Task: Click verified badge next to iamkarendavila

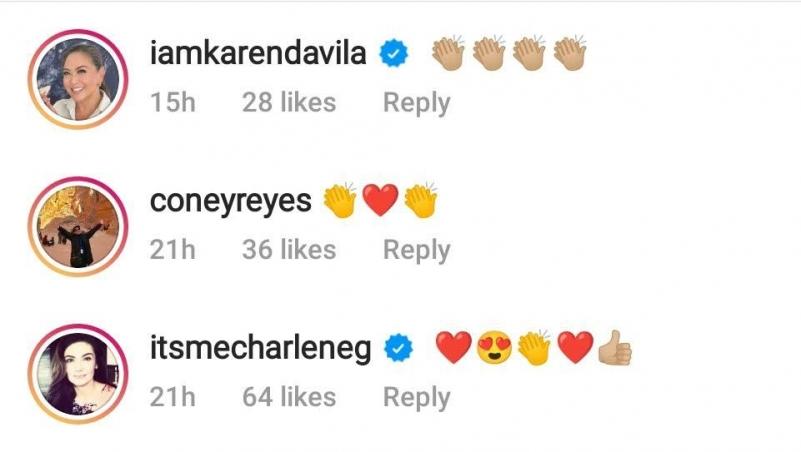Action: [x=393, y=53]
